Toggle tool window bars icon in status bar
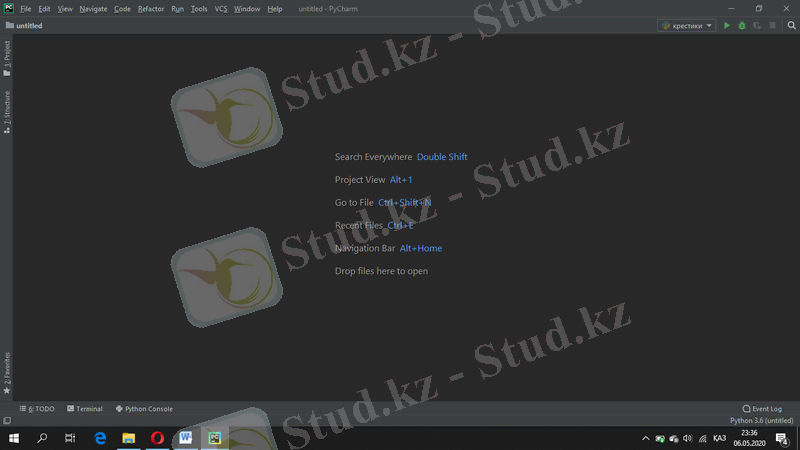Screen dimensions: 800x450 pyautogui.click(x=7, y=420)
